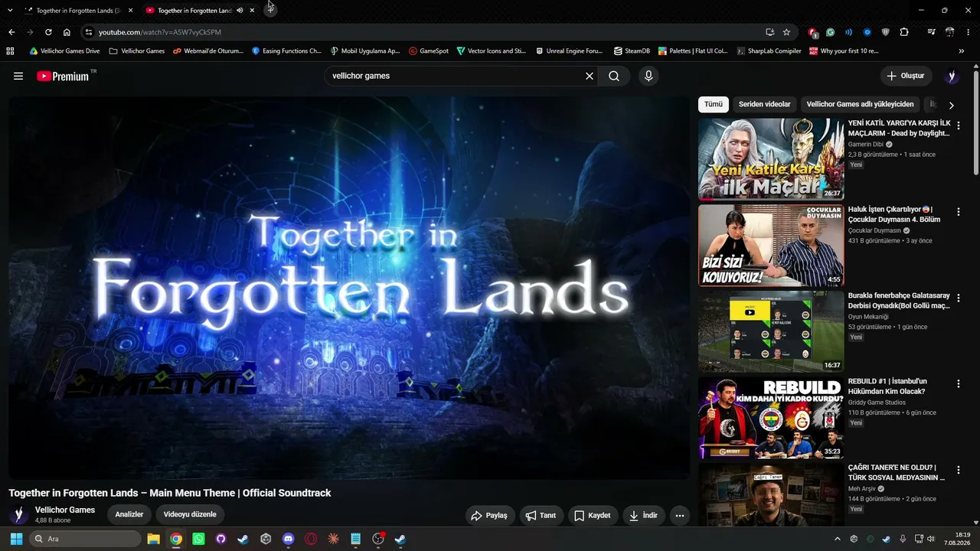980x551 pixels.
Task: Open the apps grid in bookmarks bar
Action: point(10,51)
